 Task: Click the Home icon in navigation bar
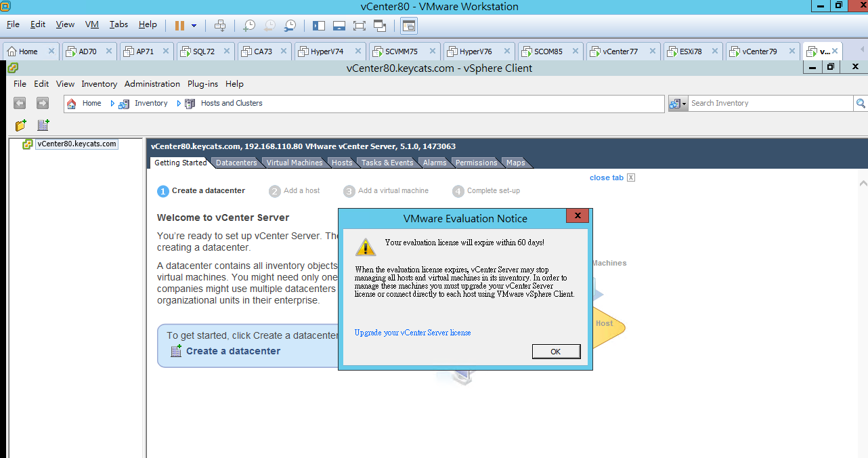pos(72,104)
